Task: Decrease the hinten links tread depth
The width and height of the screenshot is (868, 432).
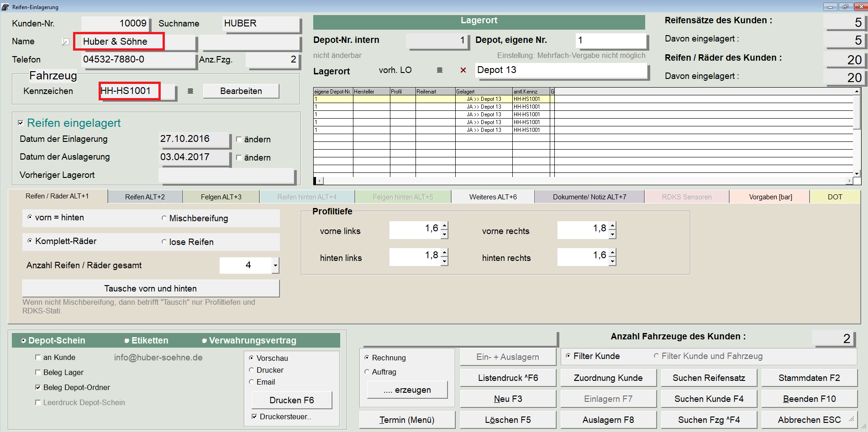Action: pos(445,261)
